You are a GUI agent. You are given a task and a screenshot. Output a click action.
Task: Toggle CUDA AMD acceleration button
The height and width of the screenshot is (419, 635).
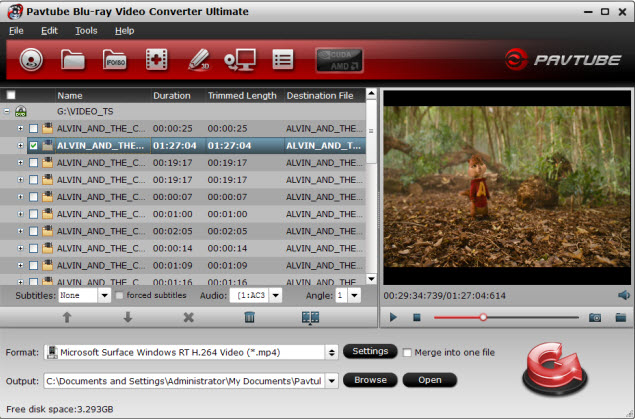coord(339,60)
